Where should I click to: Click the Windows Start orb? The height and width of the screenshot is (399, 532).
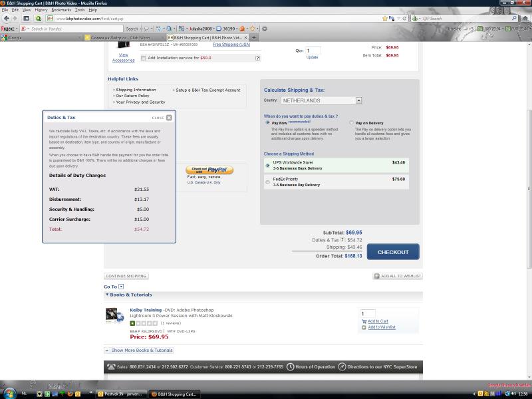(x=9, y=394)
